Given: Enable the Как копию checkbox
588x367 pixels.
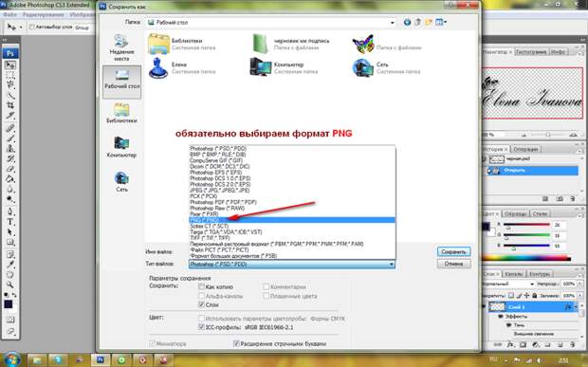Looking at the screenshot, I should (201, 286).
